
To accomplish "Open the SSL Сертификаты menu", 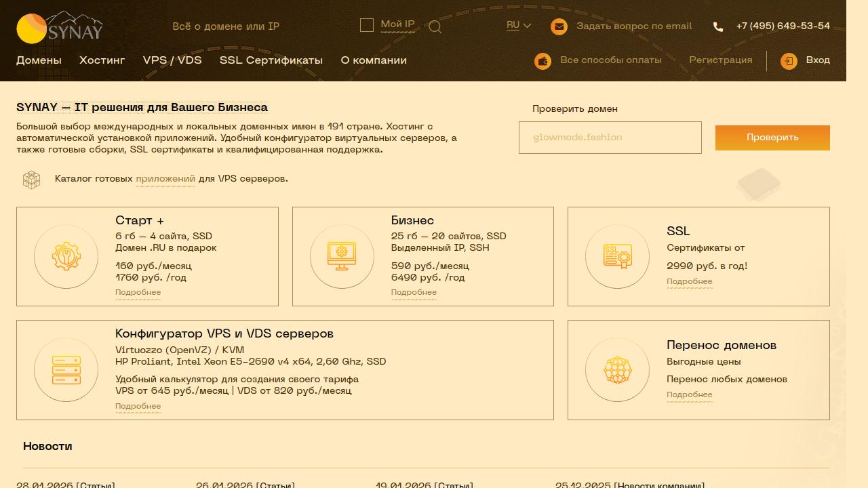I will (271, 60).
